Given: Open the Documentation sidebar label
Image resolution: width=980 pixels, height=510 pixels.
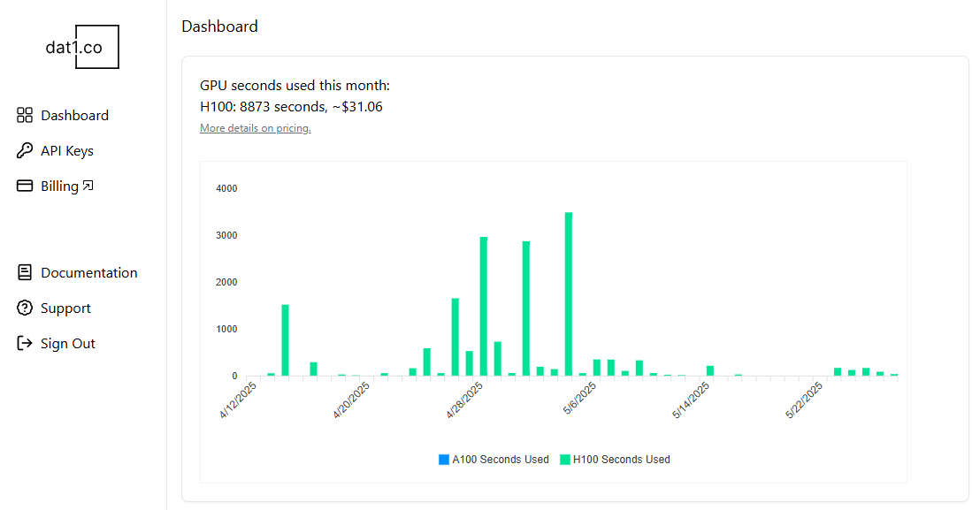Looking at the screenshot, I should coord(88,273).
